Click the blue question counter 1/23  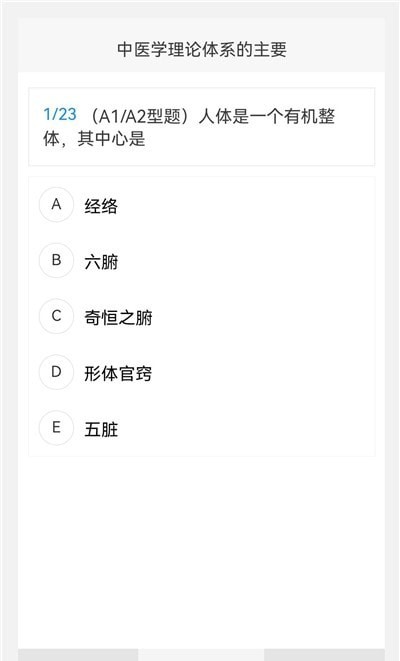(x=60, y=114)
